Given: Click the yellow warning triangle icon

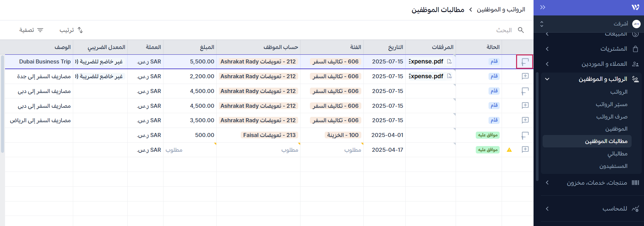Looking at the screenshot, I should 509,150.
